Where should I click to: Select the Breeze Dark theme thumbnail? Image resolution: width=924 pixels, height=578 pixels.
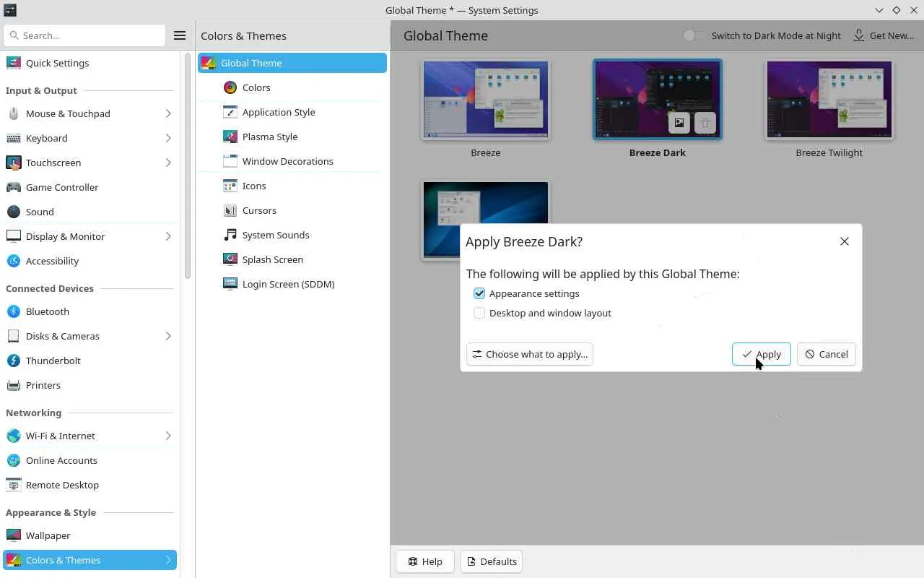658,100
